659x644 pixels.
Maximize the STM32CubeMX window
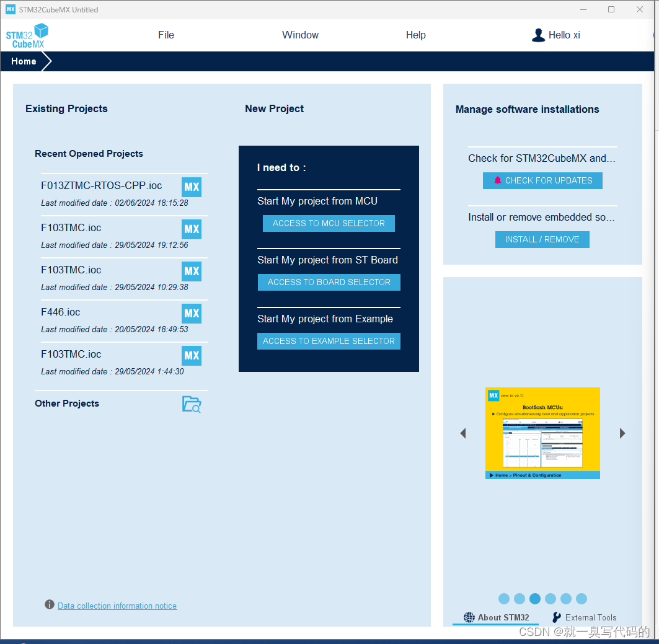pyautogui.click(x=611, y=9)
